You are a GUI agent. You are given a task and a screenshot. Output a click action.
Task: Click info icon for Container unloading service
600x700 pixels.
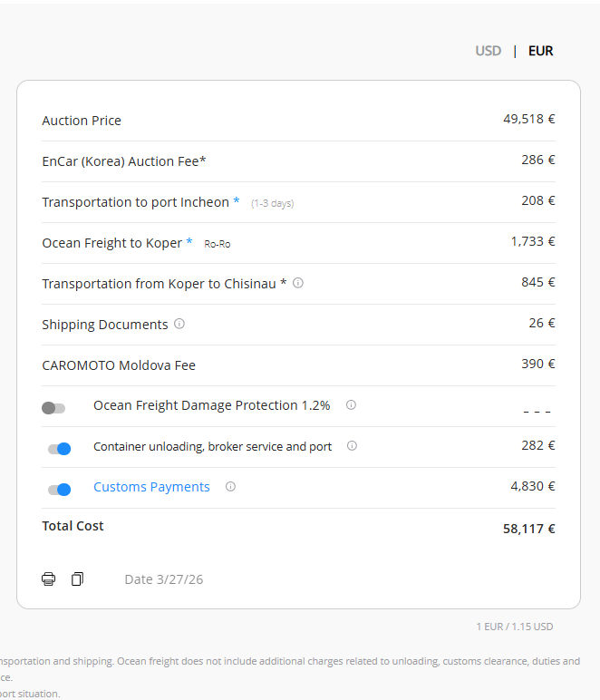(352, 446)
